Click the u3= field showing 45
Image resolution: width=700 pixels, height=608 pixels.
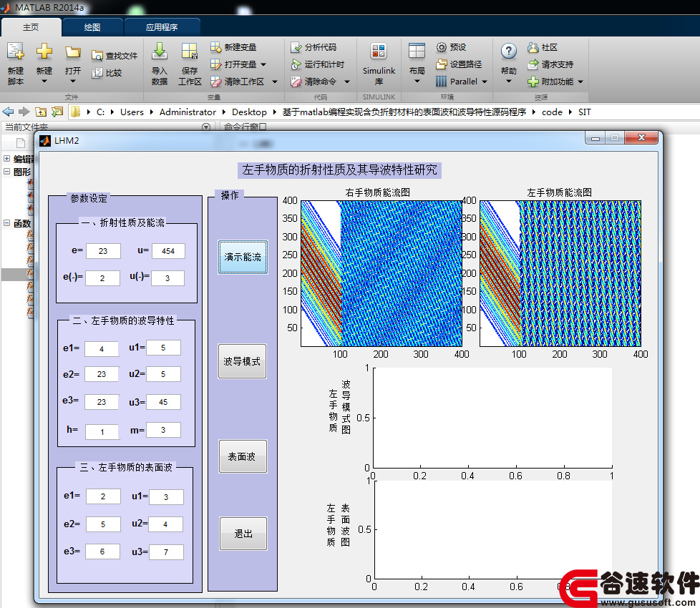[163, 402]
